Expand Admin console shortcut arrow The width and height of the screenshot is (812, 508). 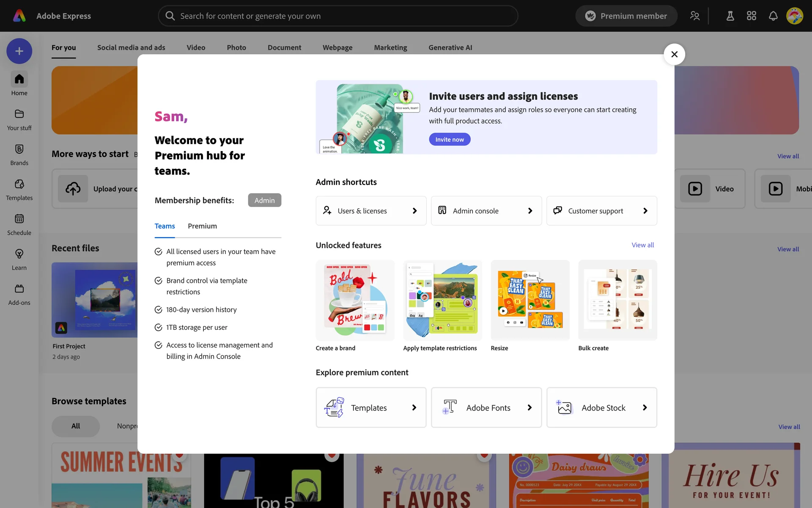[530, 211]
